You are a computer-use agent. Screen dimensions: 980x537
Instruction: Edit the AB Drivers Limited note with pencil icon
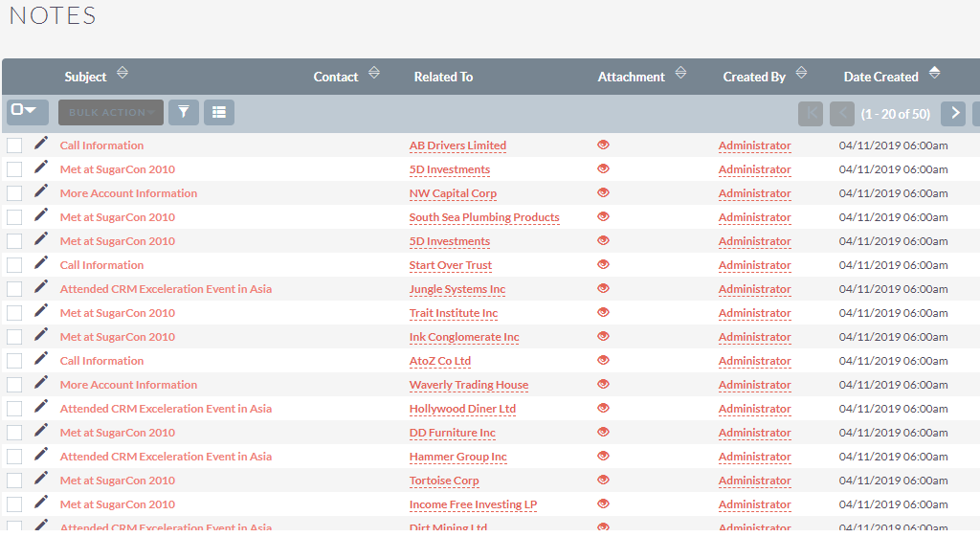[41, 144]
